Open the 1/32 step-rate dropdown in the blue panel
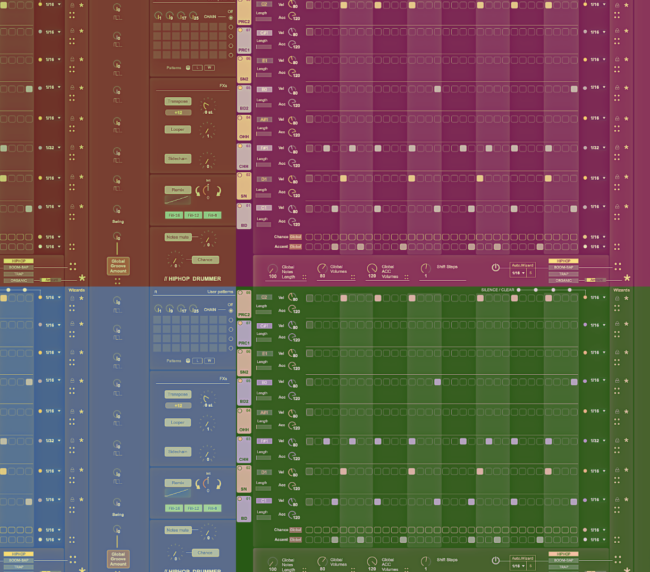Screen dimensions: 650x572 click(x=51, y=441)
